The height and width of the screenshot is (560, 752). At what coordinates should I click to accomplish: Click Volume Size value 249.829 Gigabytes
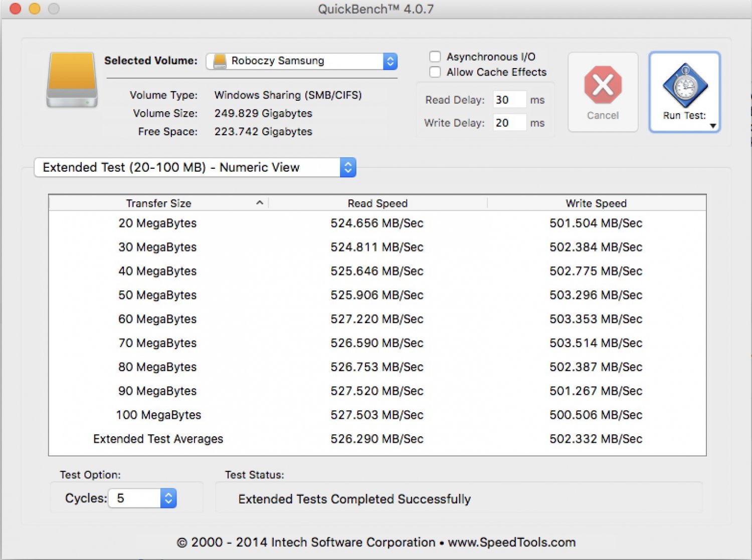click(263, 113)
